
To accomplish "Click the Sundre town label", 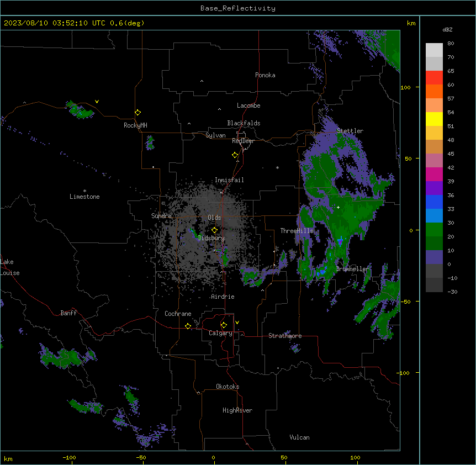I will click(x=161, y=216).
